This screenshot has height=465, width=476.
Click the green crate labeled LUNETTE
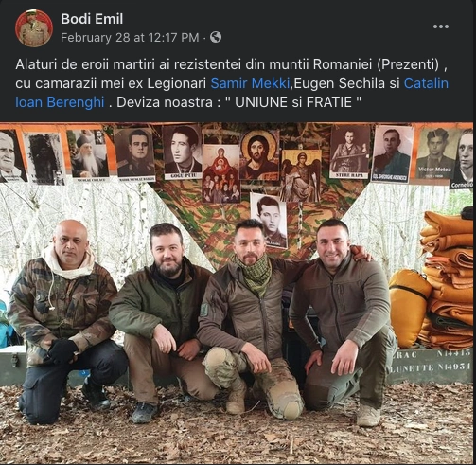coord(431,366)
